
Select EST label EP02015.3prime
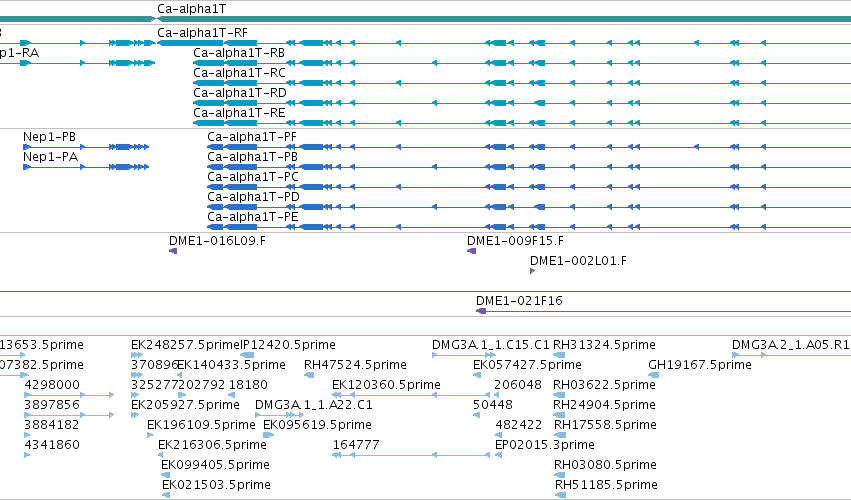pyautogui.click(x=544, y=446)
